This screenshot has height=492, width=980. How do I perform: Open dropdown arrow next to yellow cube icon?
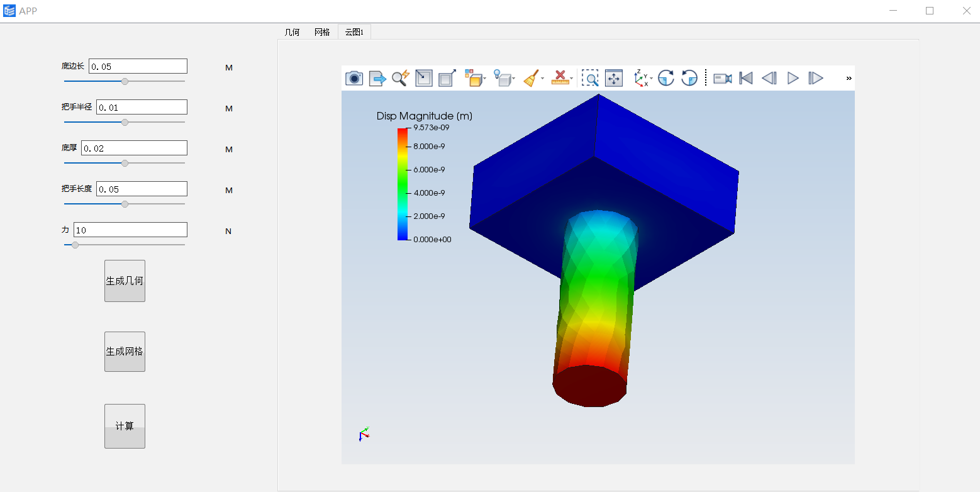tap(485, 79)
